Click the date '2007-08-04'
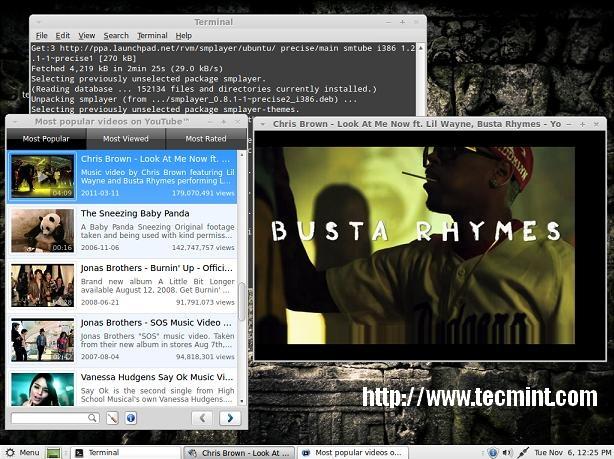The image size is (614, 459). click(100, 357)
